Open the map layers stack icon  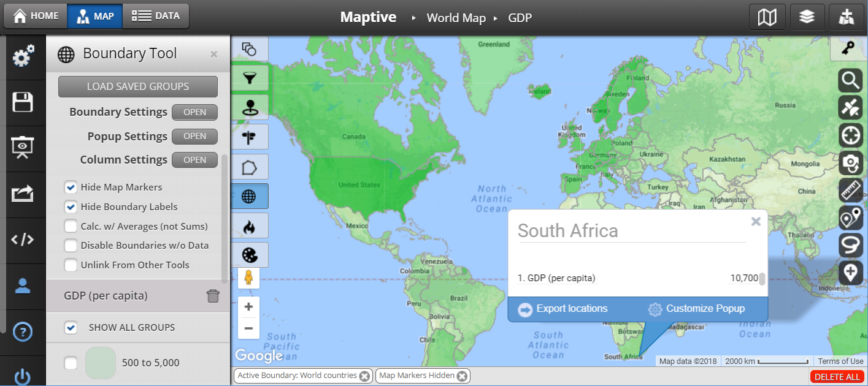click(x=807, y=17)
